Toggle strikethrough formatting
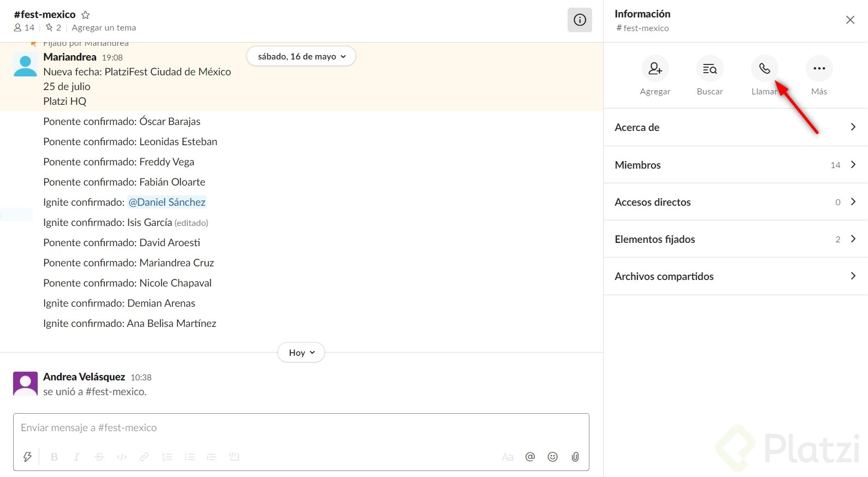Image resolution: width=868 pixels, height=477 pixels. 99,457
